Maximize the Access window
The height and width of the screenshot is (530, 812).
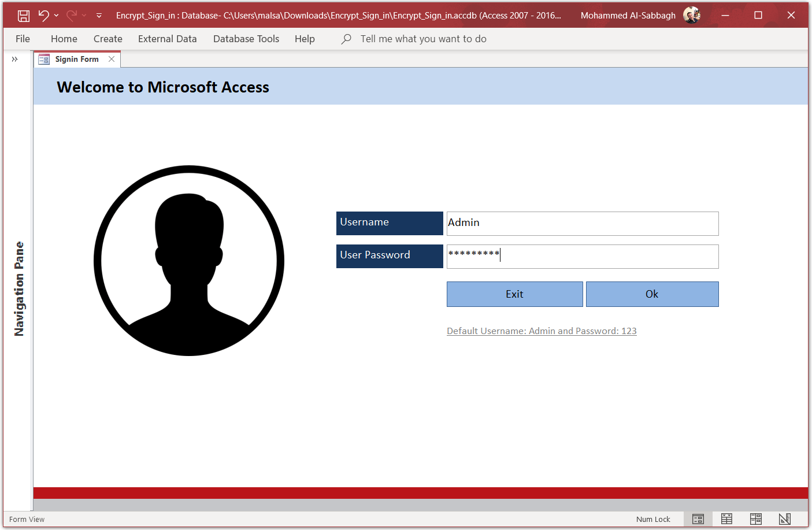click(x=758, y=16)
